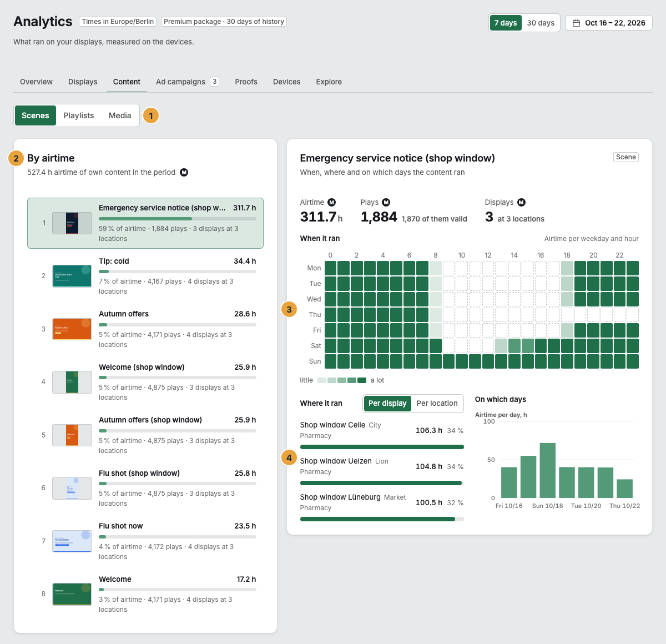Click the little-to-a-lot heatmap legend swatches
This screenshot has height=644, width=666.
coord(342,380)
